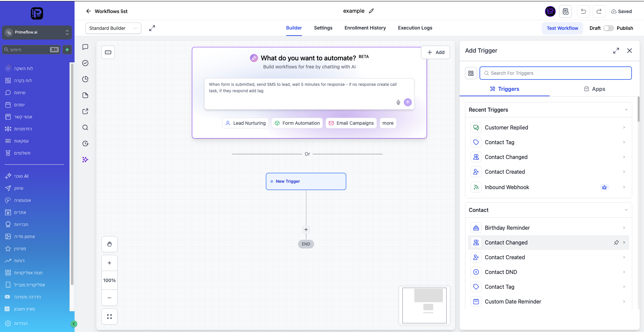Screen dimensions: 644x332
Task: Click the microphone icon in AI prompt
Action: tap(398, 102)
